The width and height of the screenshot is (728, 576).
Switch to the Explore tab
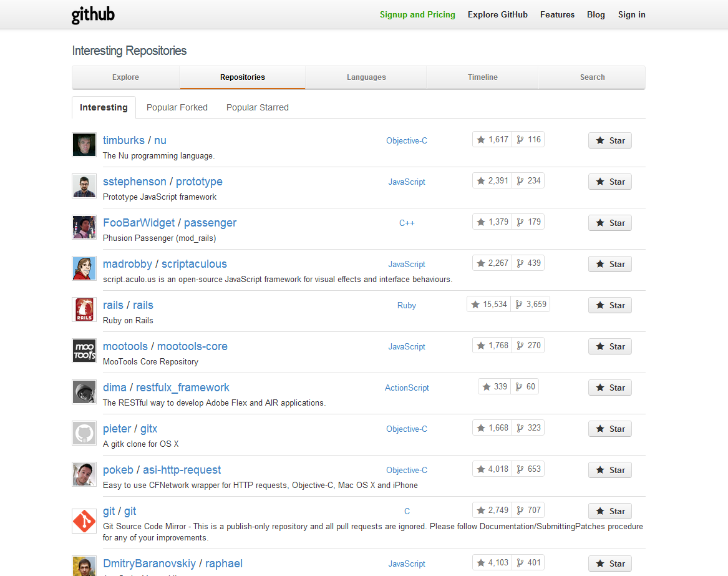[125, 77]
